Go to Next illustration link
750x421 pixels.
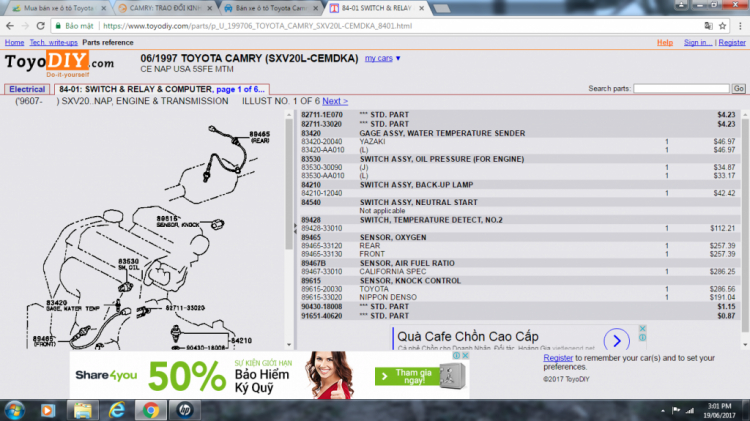tap(335, 101)
